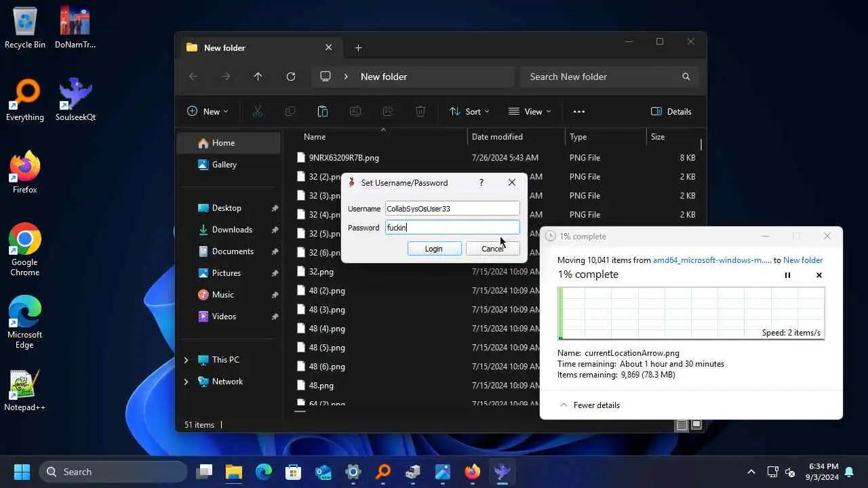The height and width of the screenshot is (488, 868).
Task: Open Documents in the navigation pane
Action: tap(229, 251)
